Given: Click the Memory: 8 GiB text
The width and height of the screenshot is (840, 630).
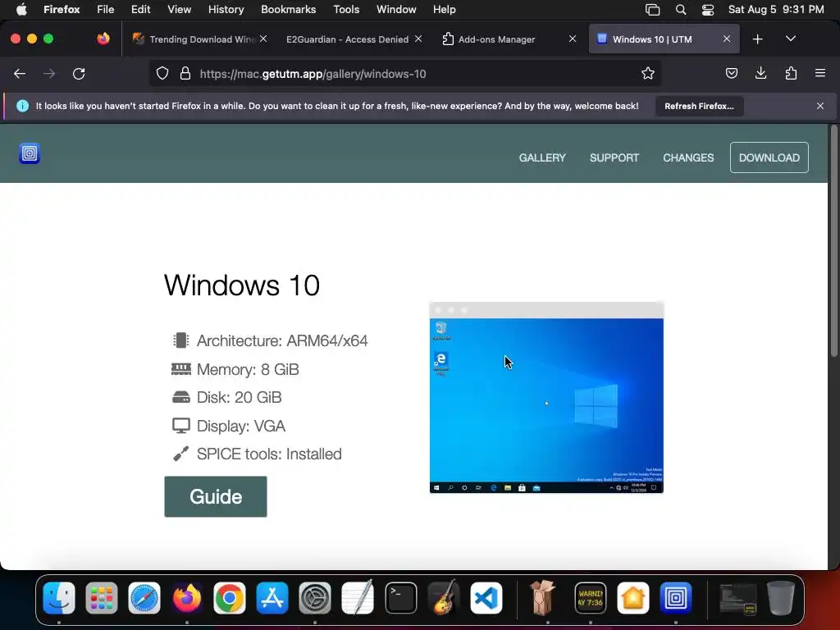Looking at the screenshot, I should [248, 369].
